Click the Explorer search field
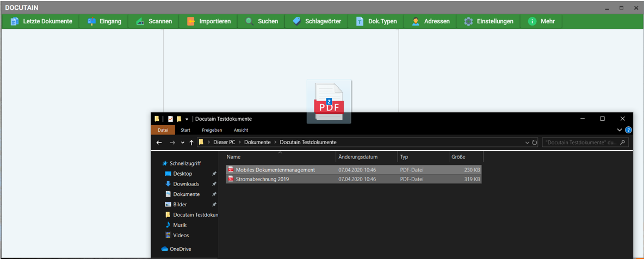The width and height of the screenshot is (644, 259). click(x=585, y=143)
